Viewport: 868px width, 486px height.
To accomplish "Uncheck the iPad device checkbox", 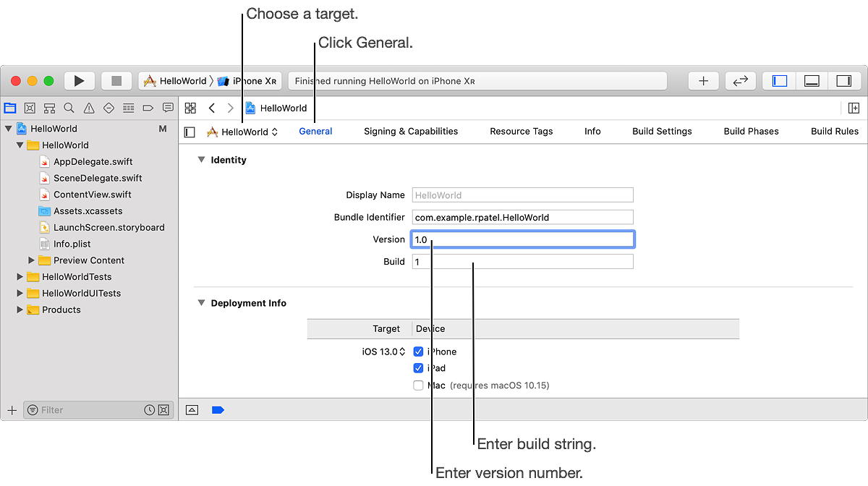I will click(418, 369).
